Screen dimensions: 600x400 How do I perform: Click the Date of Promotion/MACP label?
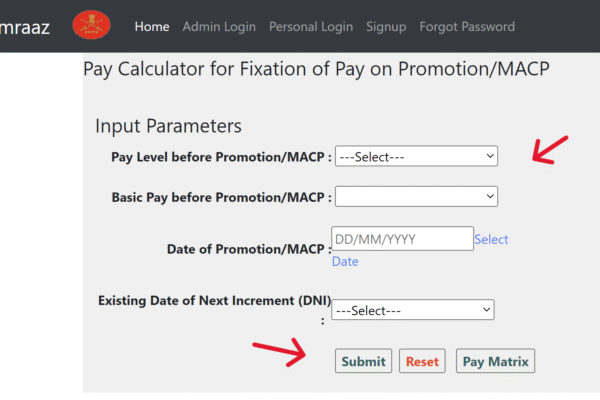(x=248, y=249)
